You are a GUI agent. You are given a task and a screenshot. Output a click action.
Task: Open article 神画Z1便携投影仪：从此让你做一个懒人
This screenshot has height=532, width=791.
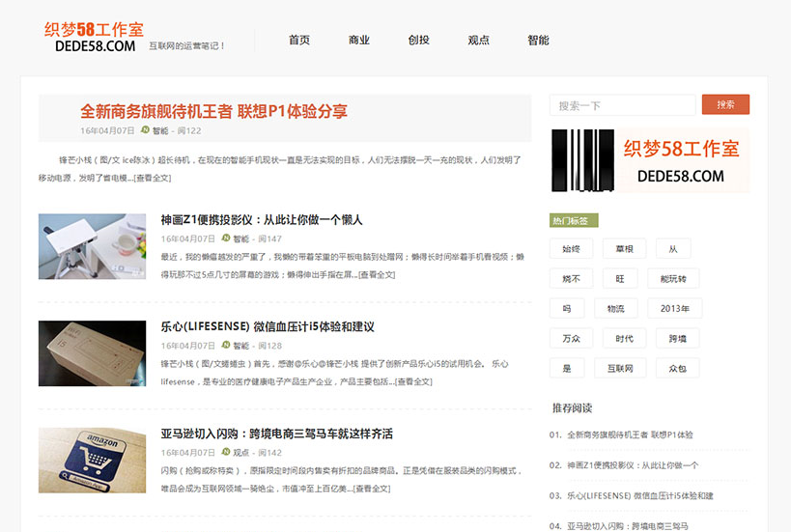pos(262,220)
